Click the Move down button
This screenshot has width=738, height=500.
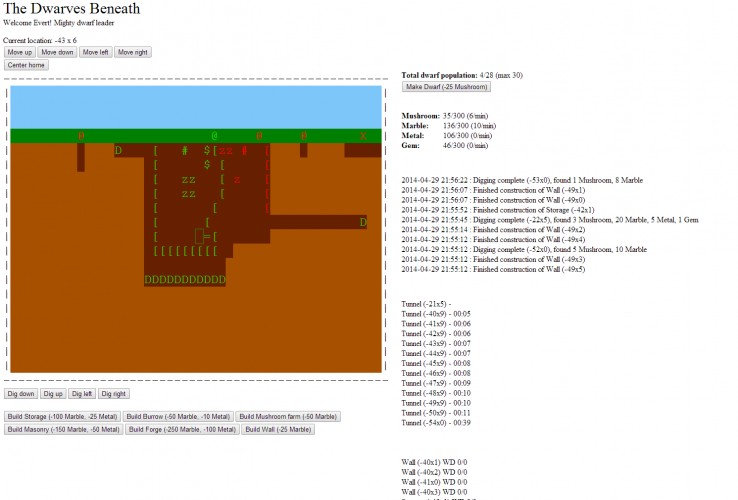pos(57,52)
